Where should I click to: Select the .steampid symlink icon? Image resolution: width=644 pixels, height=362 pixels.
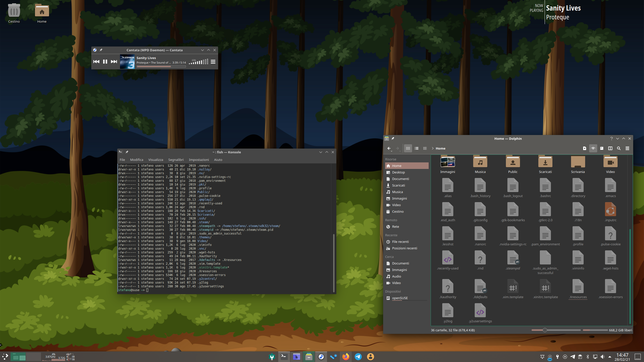pyautogui.click(x=513, y=257)
